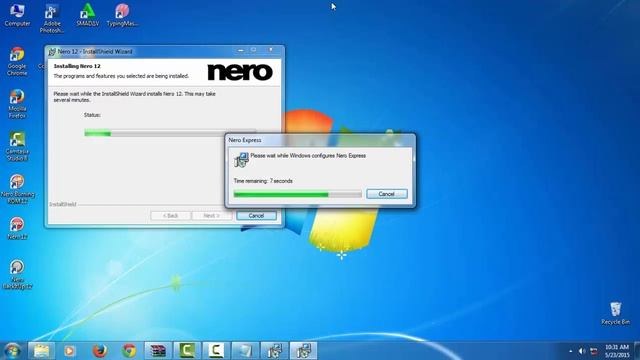Close the Nero 12 InstallShield Wizard window
This screenshot has width=640, height=360.
tap(271, 50)
